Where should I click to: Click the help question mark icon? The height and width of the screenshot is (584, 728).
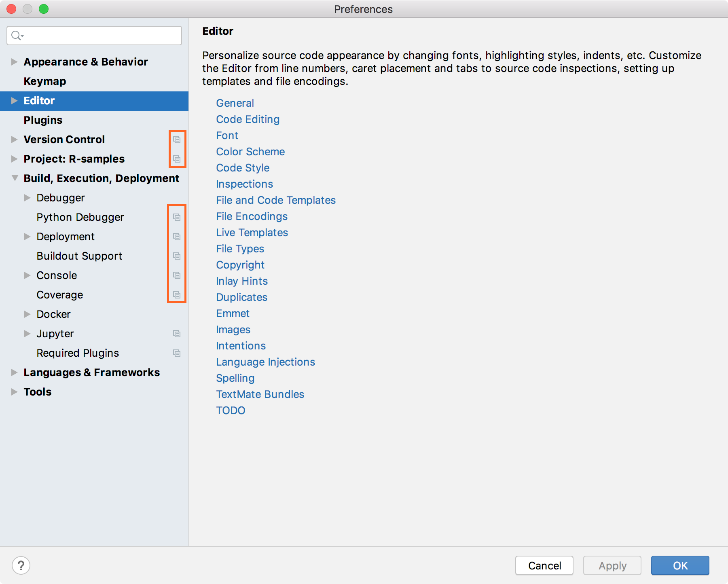pyautogui.click(x=21, y=565)
